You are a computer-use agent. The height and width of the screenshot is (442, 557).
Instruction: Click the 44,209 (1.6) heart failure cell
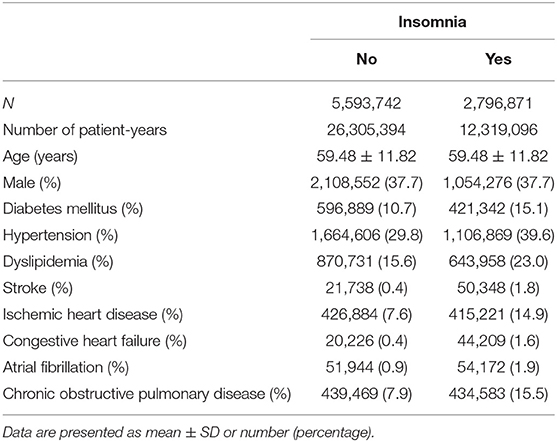(x=498, y=341)
